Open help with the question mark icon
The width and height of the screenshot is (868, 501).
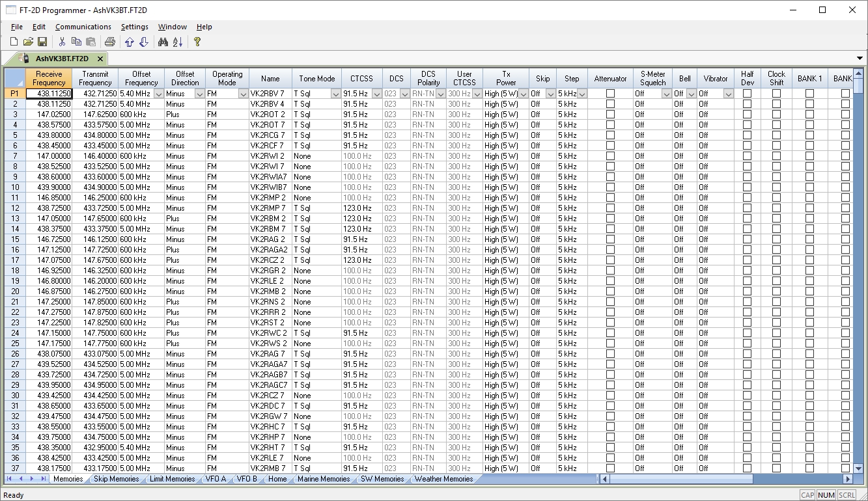click(x=197, y=42)
